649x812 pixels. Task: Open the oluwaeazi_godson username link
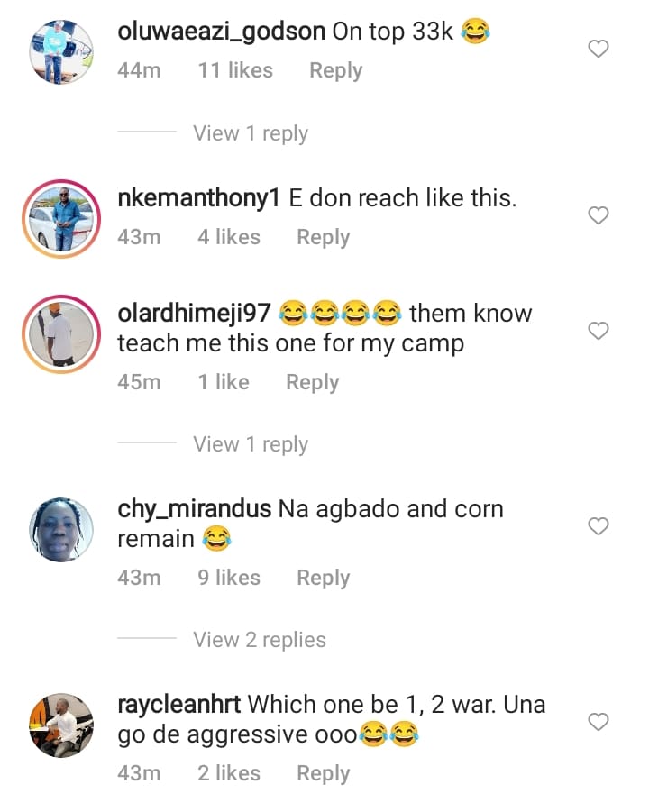pyautogui.click(x=221, y=31)
